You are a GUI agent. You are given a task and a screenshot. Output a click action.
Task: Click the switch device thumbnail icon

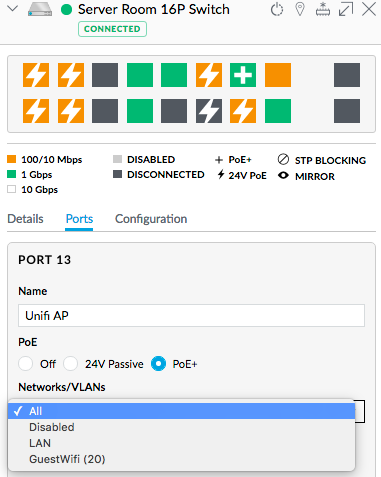40,9
